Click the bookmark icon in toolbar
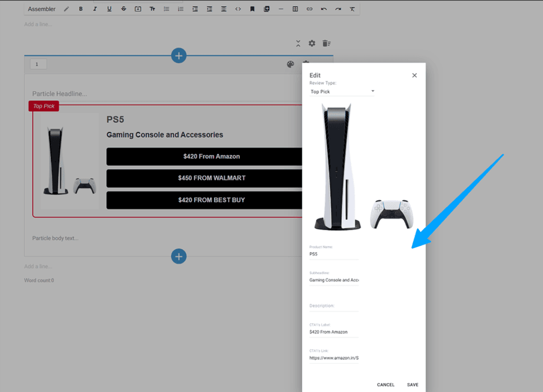This screenshot has width=543, height=392. point(253,9)
